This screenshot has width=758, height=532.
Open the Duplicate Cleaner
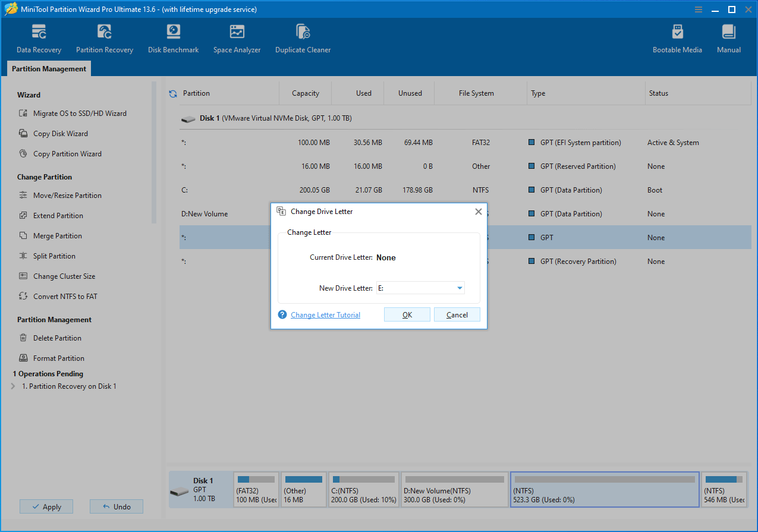(303, 37)
